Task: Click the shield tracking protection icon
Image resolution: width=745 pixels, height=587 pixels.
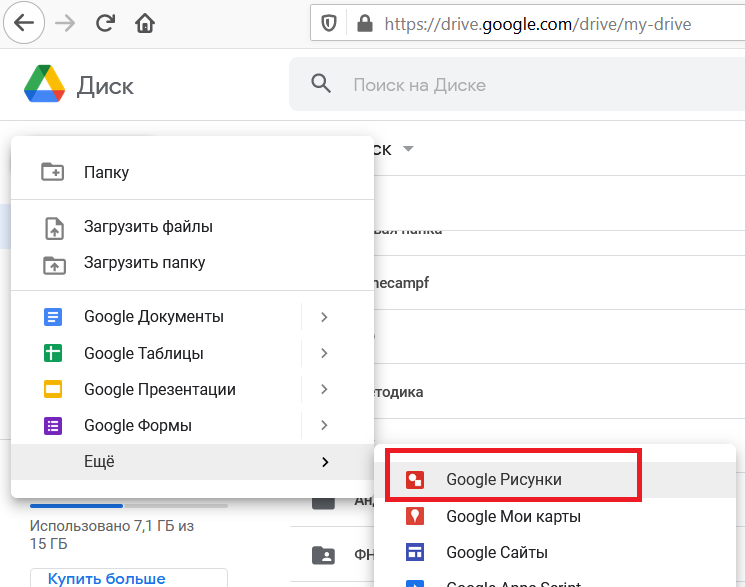Action: pos(329,23)
